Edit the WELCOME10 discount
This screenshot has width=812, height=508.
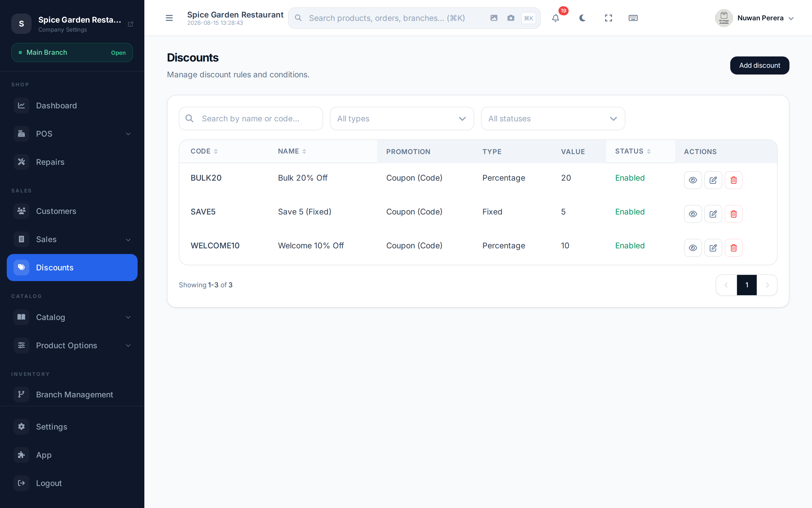(x=713, y=248)
